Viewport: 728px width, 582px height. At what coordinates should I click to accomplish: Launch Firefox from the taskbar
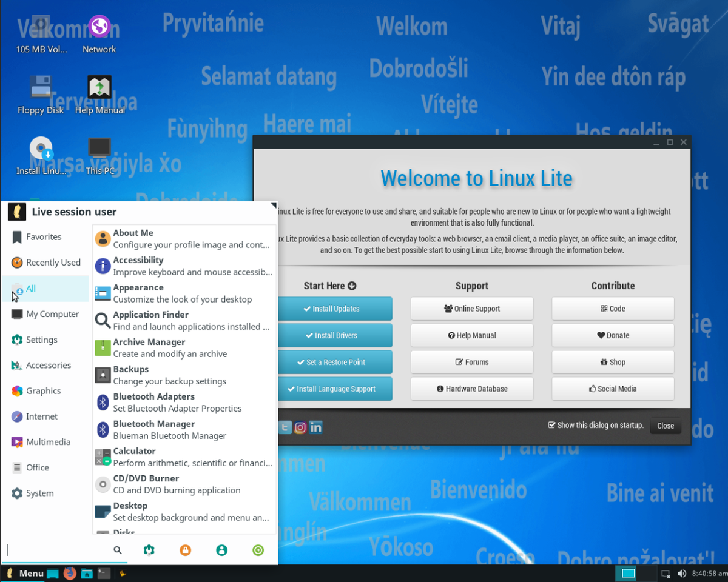[x=70, y=573]
